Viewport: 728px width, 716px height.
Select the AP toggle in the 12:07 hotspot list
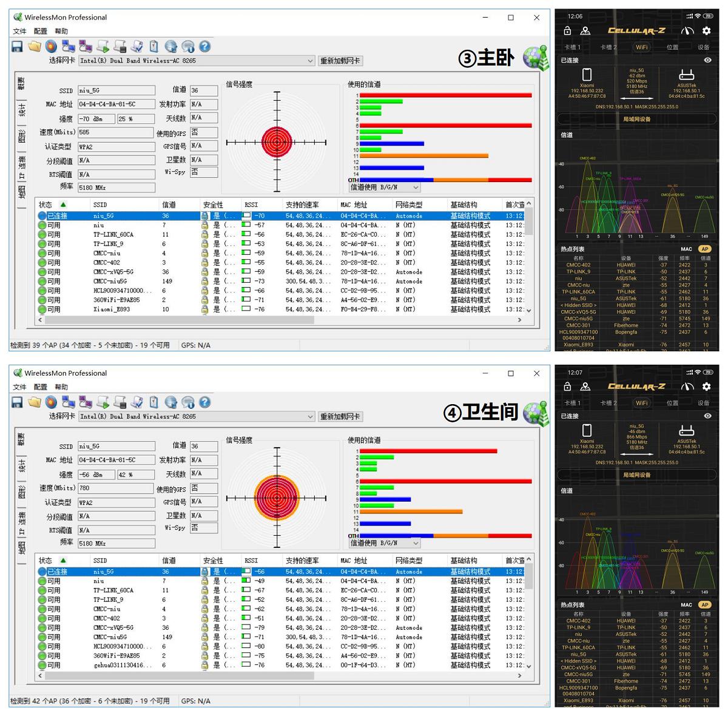pyautogui.click(x=704, y=604)
